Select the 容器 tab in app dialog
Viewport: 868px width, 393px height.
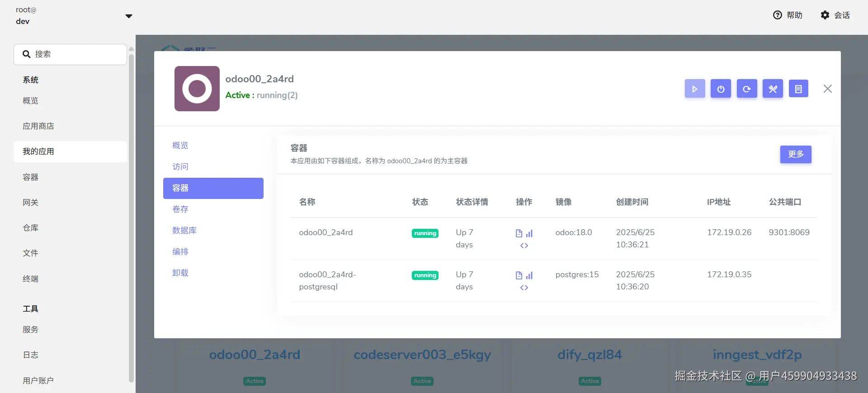pyautogui.click(x=213, y=188)
